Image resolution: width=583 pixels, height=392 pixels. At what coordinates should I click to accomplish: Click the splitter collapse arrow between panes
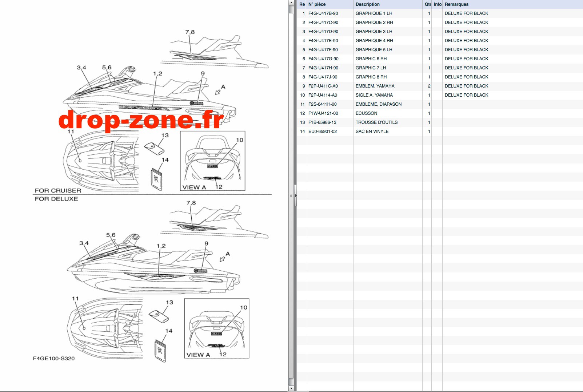coord(296,195)
